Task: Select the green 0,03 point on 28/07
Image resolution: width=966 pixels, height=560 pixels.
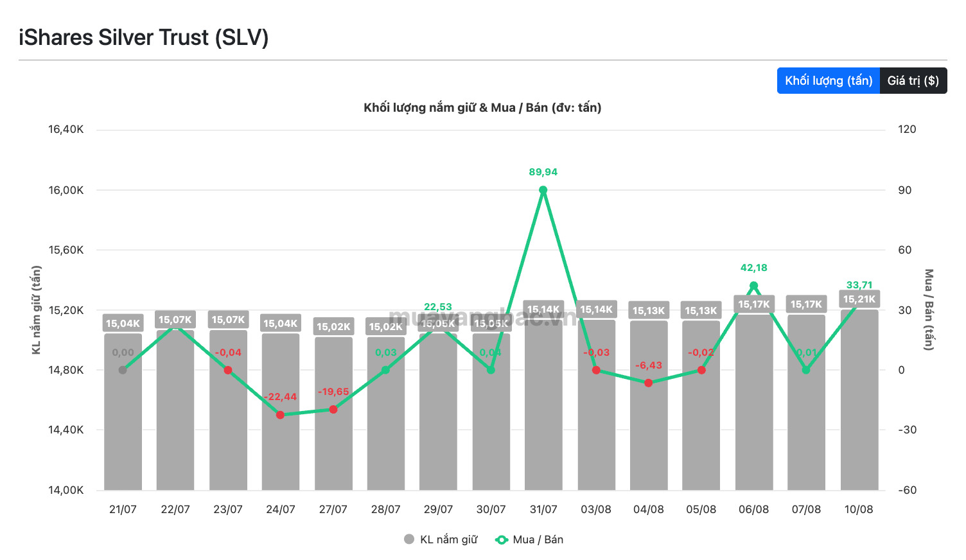Action: (385, 370)
